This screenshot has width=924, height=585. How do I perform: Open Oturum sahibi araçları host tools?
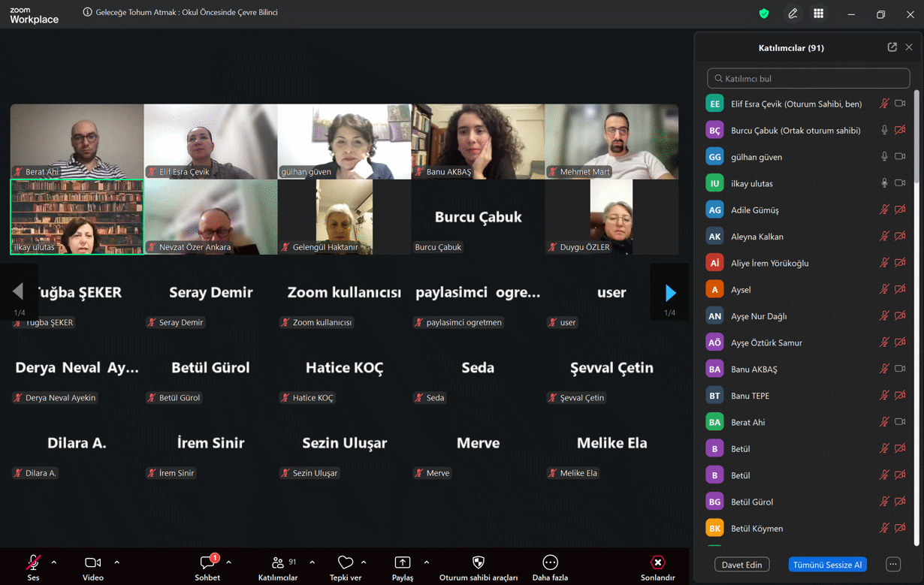478,562
